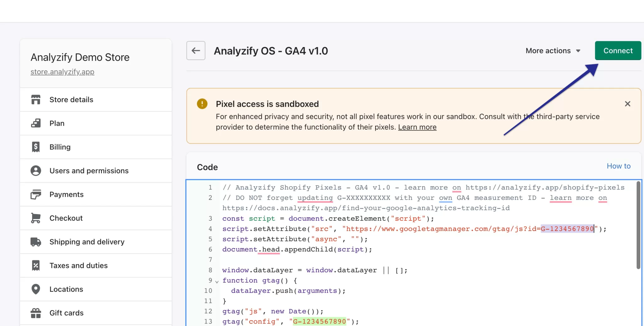Click the docs.analyzify.app URL in code comment
Viewport: 644px width, 326px height.
366,208
